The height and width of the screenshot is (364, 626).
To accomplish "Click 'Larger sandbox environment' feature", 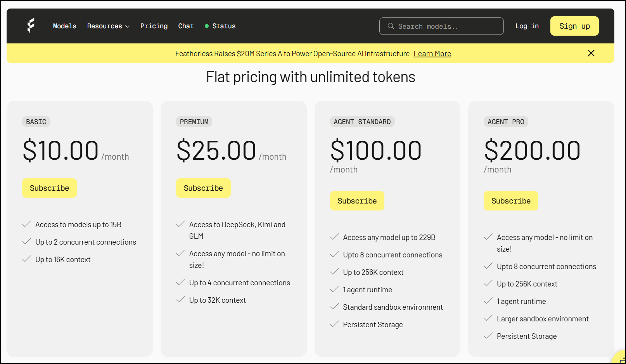I will 543,319.
